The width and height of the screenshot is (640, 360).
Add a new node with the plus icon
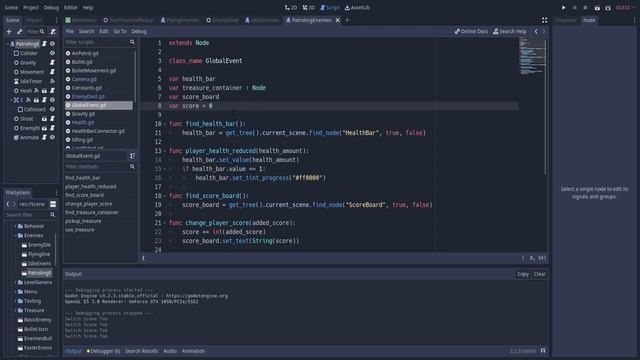9,31
